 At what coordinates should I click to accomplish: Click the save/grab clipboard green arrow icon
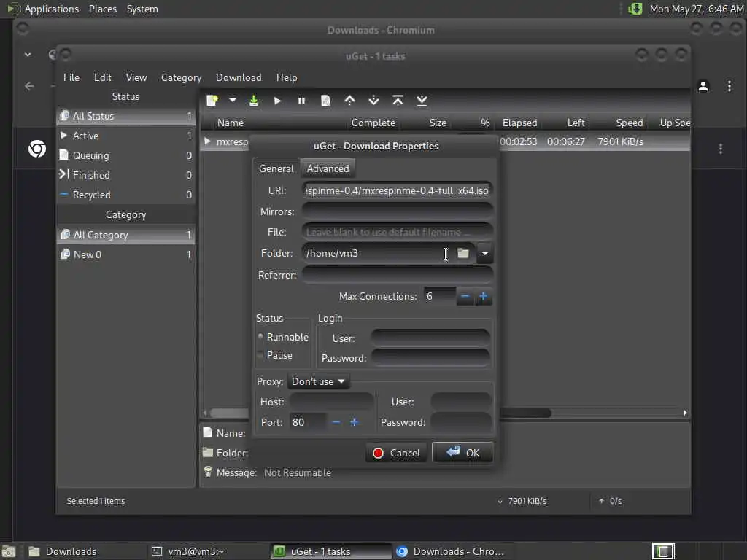point(254,101)
